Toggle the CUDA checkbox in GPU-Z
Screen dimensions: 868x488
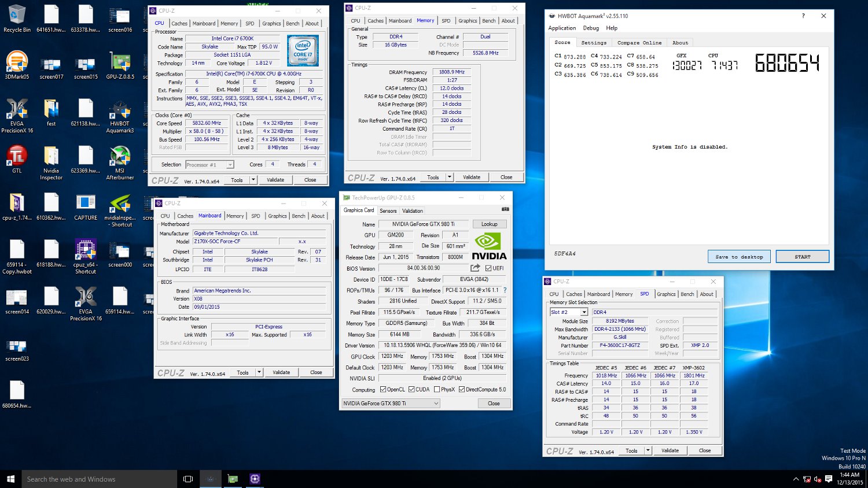tap(411, 389)
